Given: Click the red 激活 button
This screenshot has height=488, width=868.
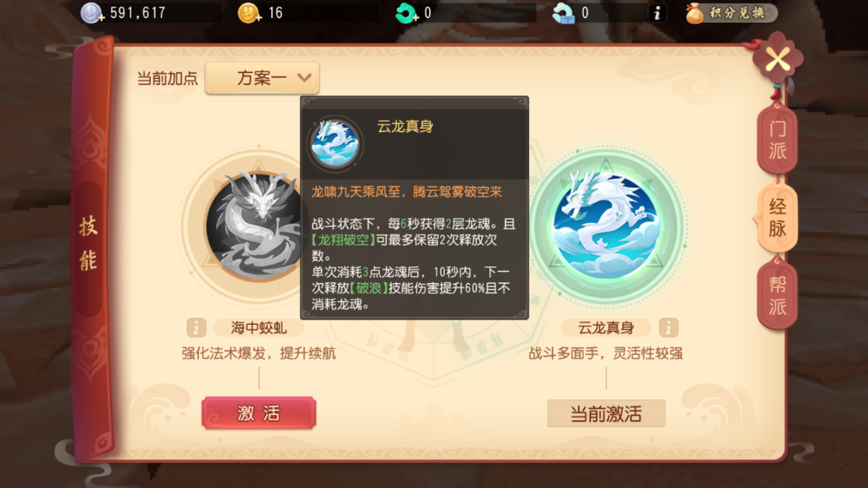Looking at the screenshot, I should (x=258, y=413).
